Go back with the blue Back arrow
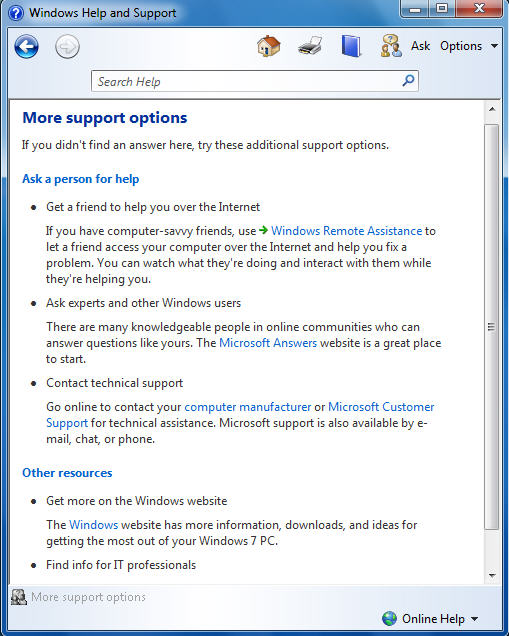This screenshot has width=509, height=636. 27,47
